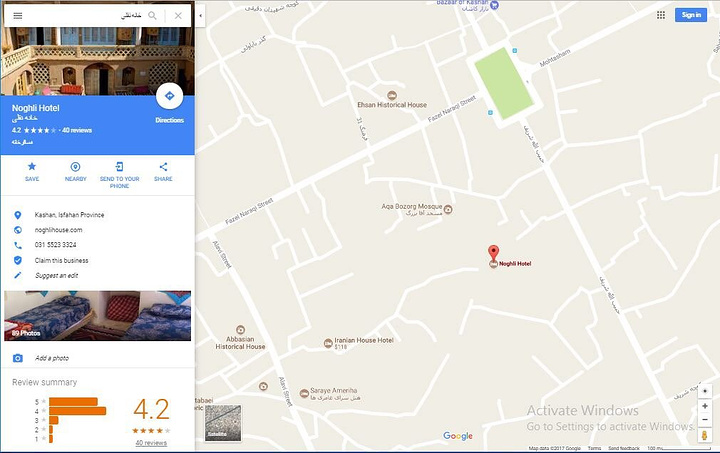Open noghlihouse.com website link
Image resolution: width=720 pixels, height=453 pixels.
click(x=58, y=230)
